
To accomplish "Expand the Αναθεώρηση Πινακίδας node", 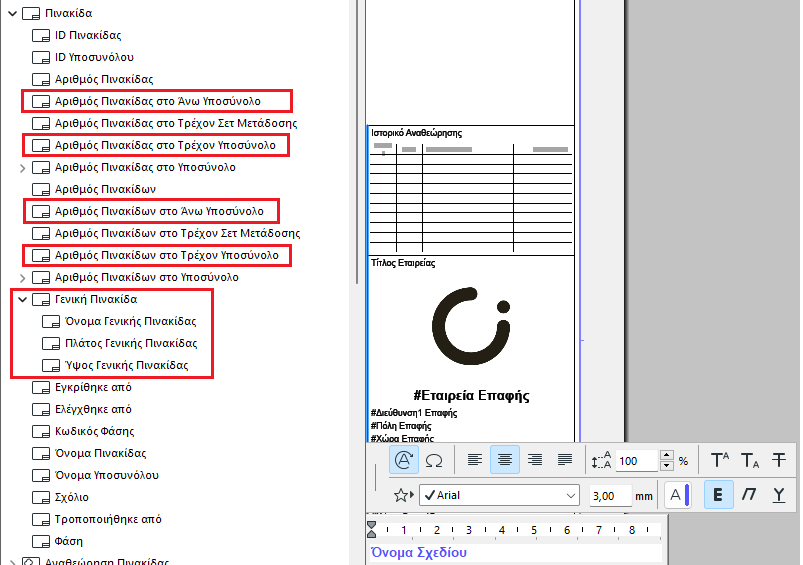I will coord(13,562).
